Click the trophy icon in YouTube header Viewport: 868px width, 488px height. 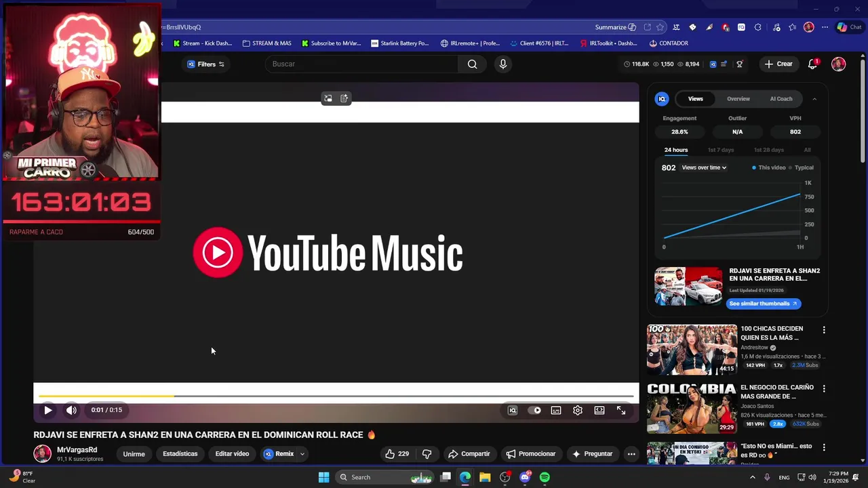740,64
